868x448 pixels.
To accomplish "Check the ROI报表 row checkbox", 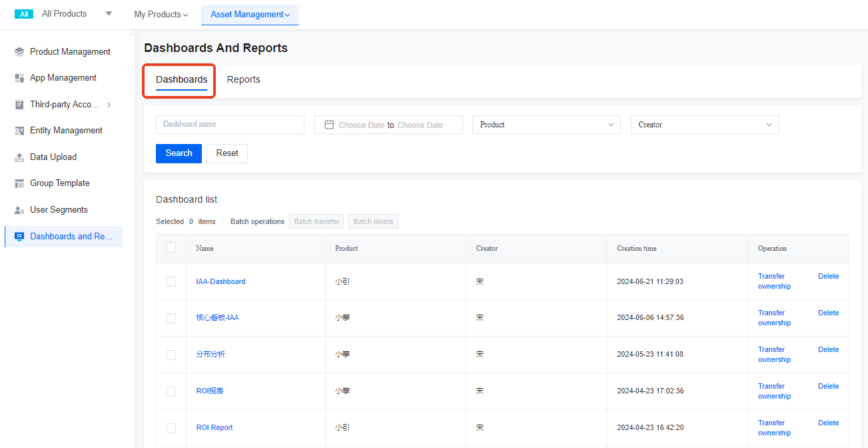I will click(171, 391).
